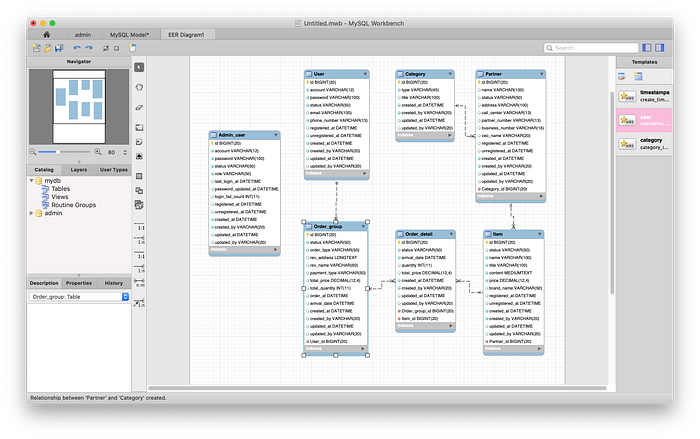Select the hand pan tool
The width and height of the screenshot is (700, 439).
point(139,87)
